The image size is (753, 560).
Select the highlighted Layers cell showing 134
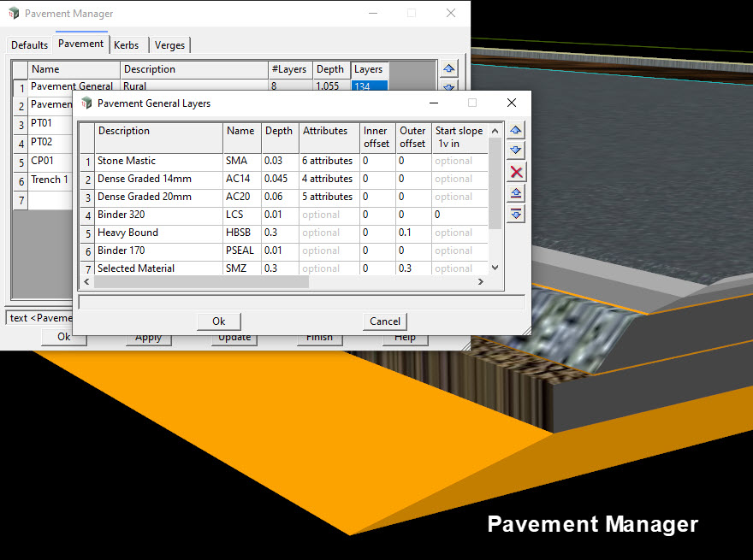(369, 87)
